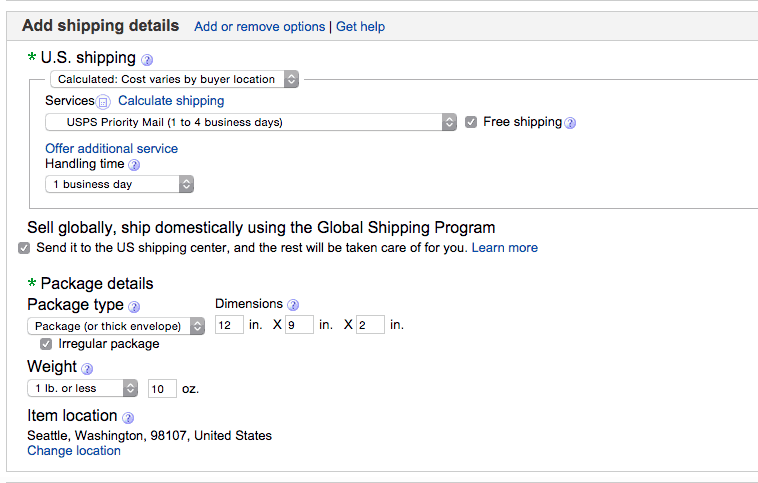Click the help icon next to Handling time

coord(134,165)
